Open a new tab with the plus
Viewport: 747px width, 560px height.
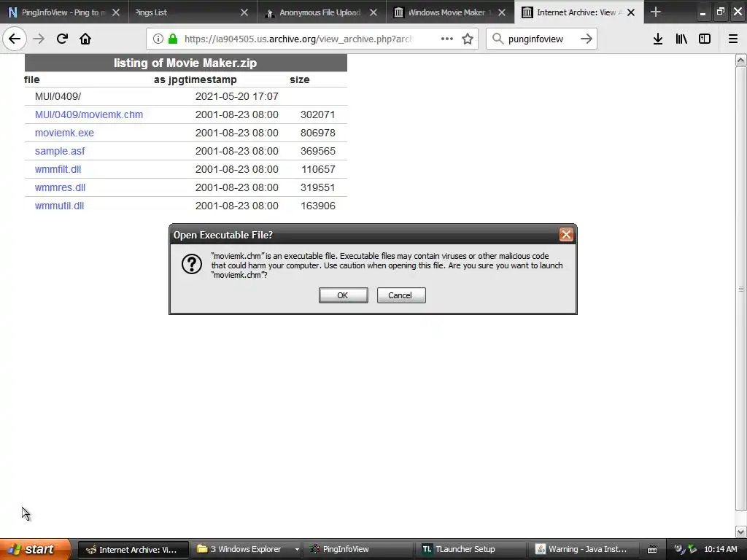point(656,12)
